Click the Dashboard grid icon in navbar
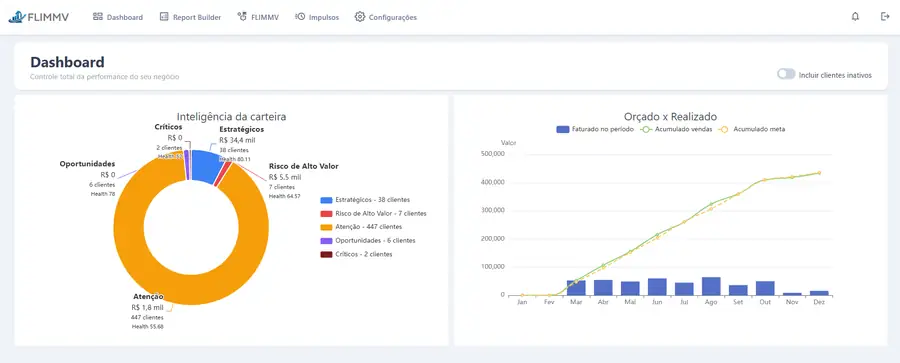900x363 pixels. click(x=98, y=17)
